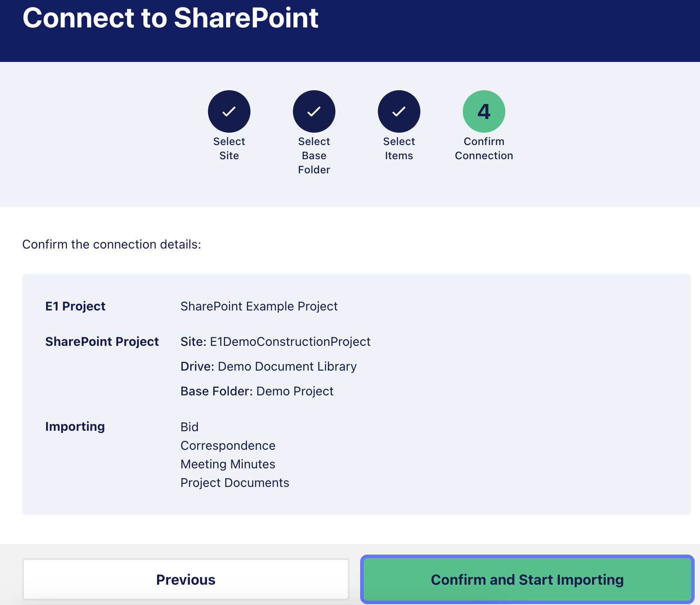The height and width of the screenshot is (605, 700).
Task: Go back with the Previous button
Action: pos(186,579)
